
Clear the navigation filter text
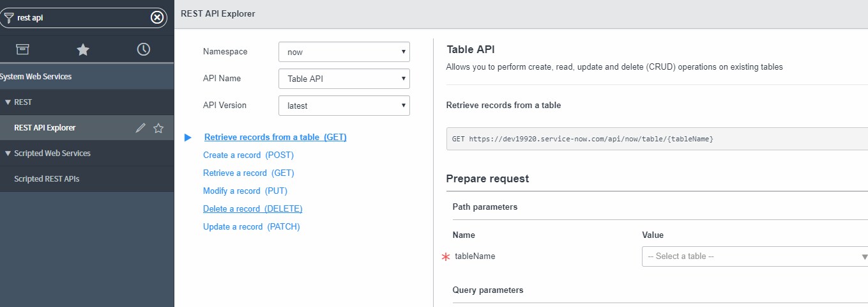157,18
